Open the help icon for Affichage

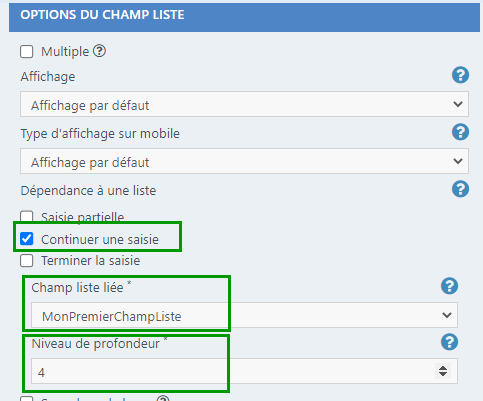click(460, 75)
